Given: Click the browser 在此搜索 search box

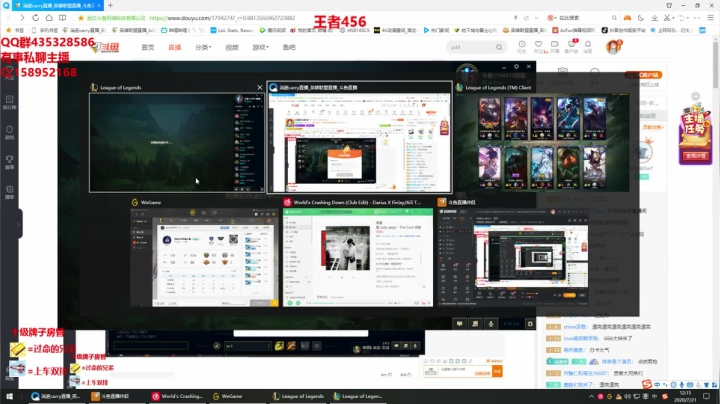Looking at the screenshot, I should 582,18.
